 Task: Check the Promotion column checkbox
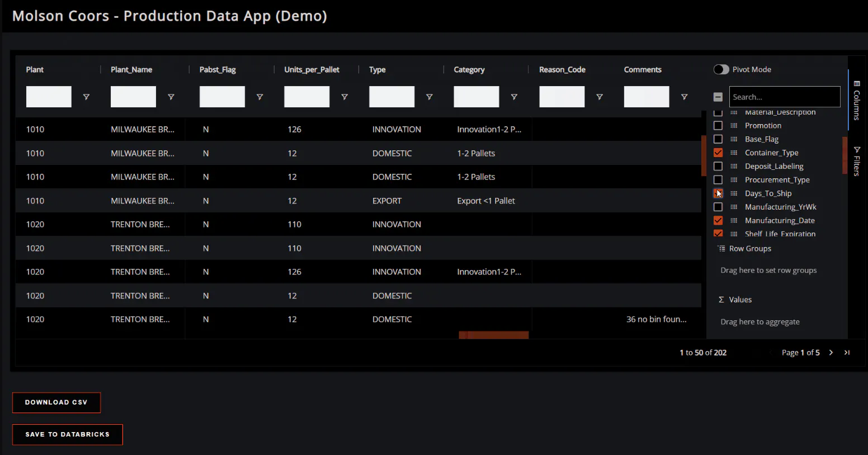click(x=718, y=126)
